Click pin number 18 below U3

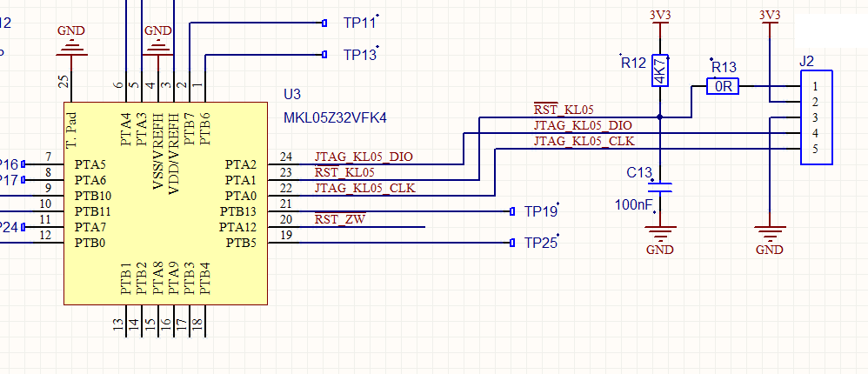coord(197,324)
